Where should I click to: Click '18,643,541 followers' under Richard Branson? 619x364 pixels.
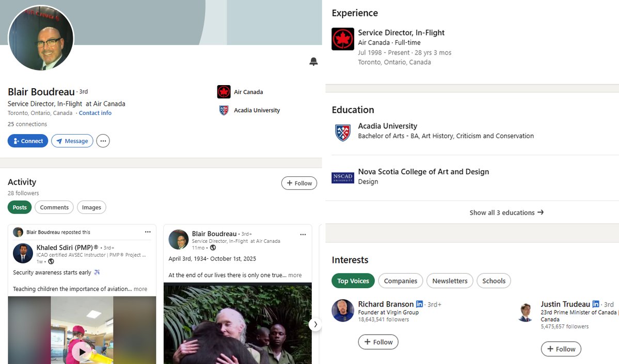[x=383, y=320]
